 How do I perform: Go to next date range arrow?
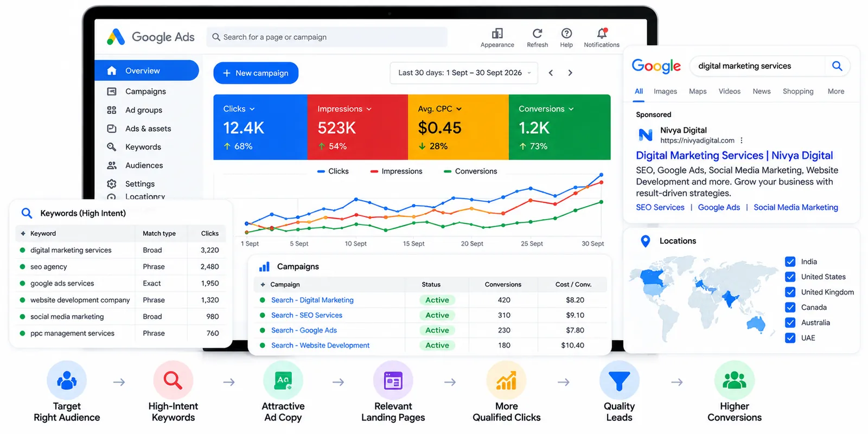pos(570,73)
